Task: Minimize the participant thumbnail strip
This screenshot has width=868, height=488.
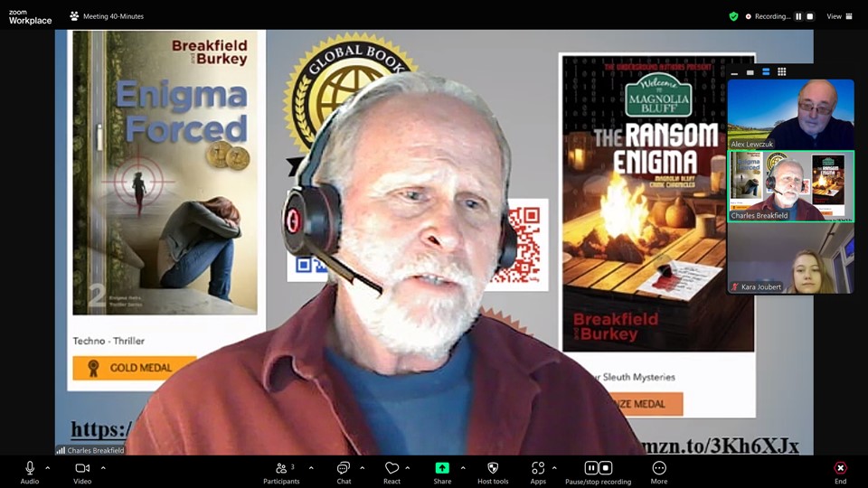Action: tap(734, 72)
